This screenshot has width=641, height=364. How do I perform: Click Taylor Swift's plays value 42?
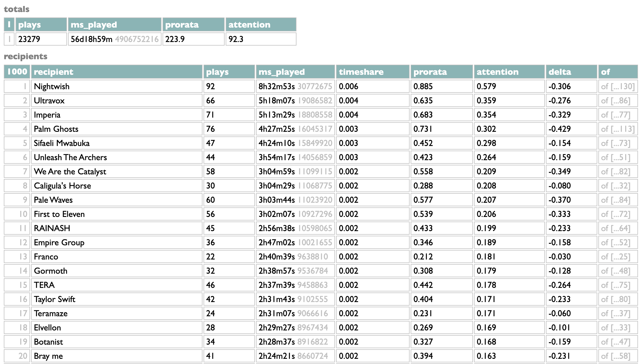point(210,299)
